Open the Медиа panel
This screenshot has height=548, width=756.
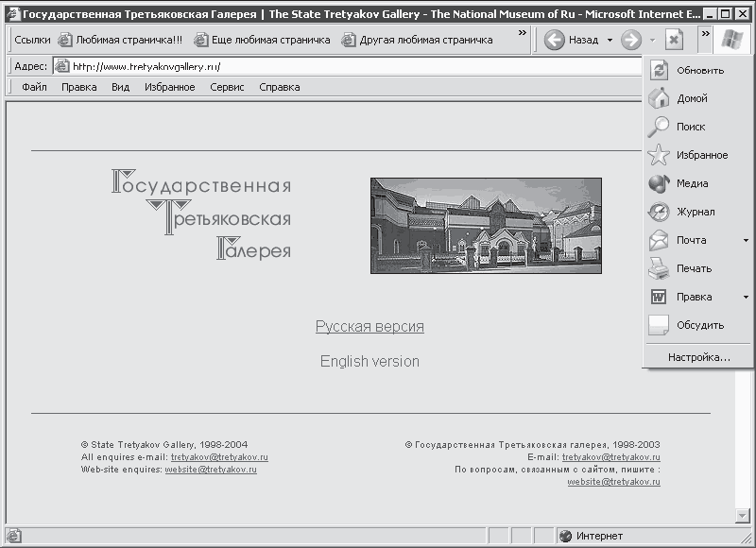(x=660, y=184)
